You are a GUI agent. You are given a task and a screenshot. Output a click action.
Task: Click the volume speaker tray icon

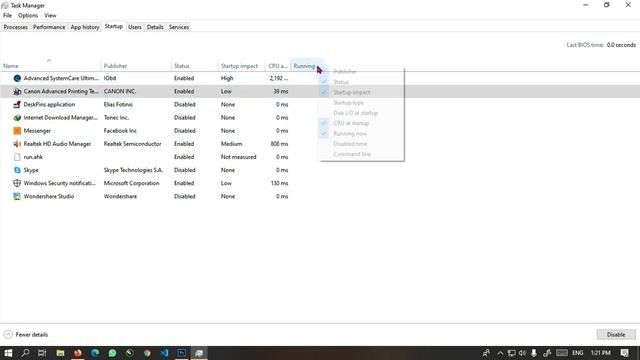522,353
